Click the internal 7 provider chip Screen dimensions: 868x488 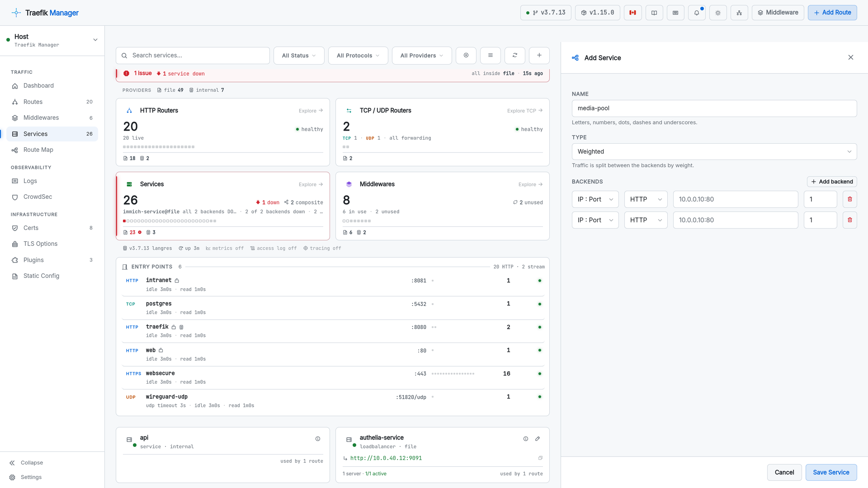[x=207, y=90]
